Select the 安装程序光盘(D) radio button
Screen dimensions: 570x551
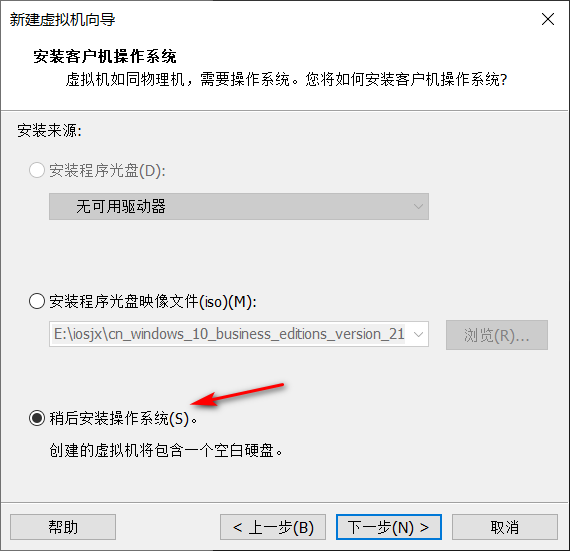pos(37,170)
